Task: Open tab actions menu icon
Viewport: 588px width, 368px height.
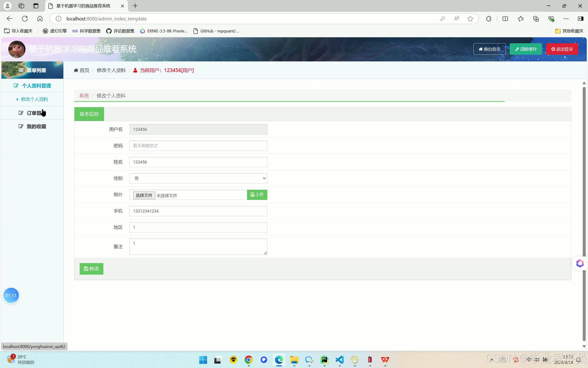Action: [x=36, y=6]
